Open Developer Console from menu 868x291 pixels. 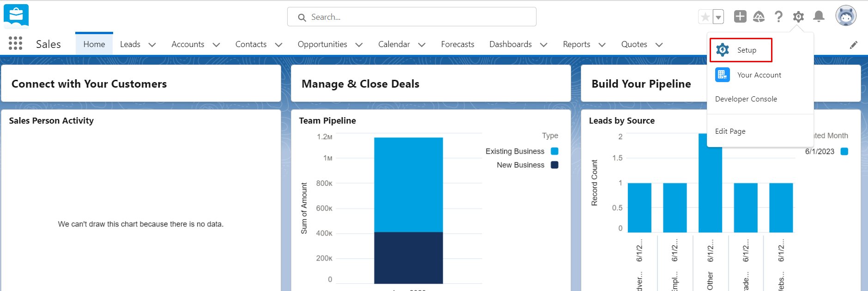coord(746,99)
